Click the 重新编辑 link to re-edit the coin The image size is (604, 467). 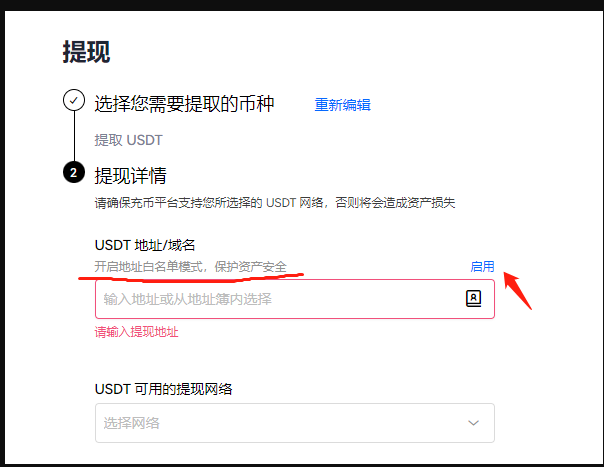coord(342,105)
